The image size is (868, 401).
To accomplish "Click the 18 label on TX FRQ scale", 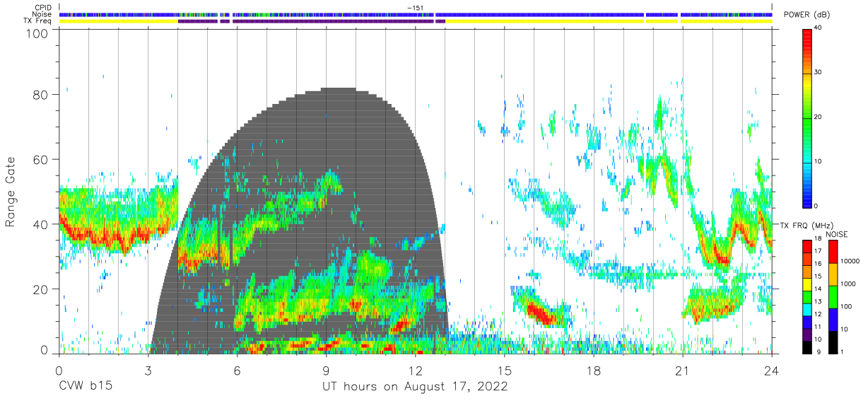I will coord(819,240).
